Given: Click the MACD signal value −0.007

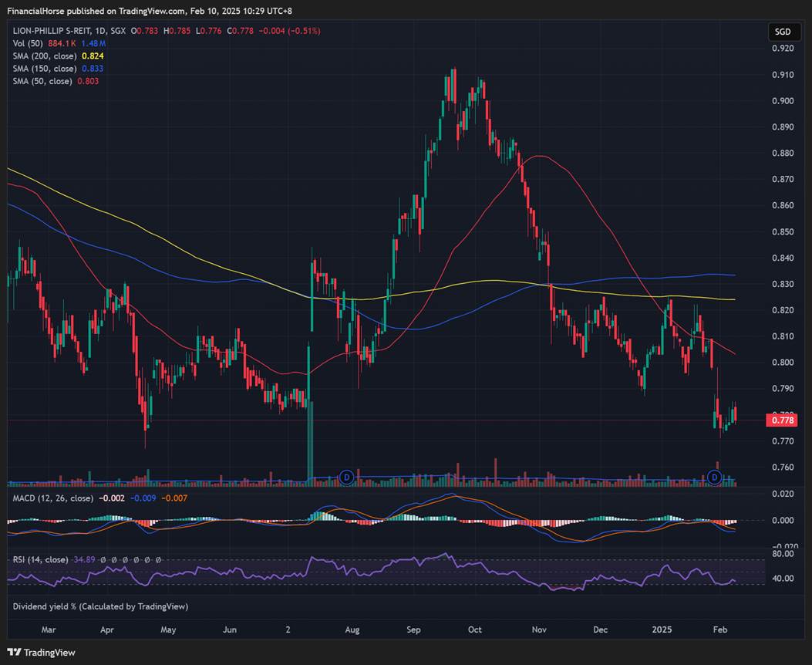Looking at the screenshot, I should click(174, 498).
